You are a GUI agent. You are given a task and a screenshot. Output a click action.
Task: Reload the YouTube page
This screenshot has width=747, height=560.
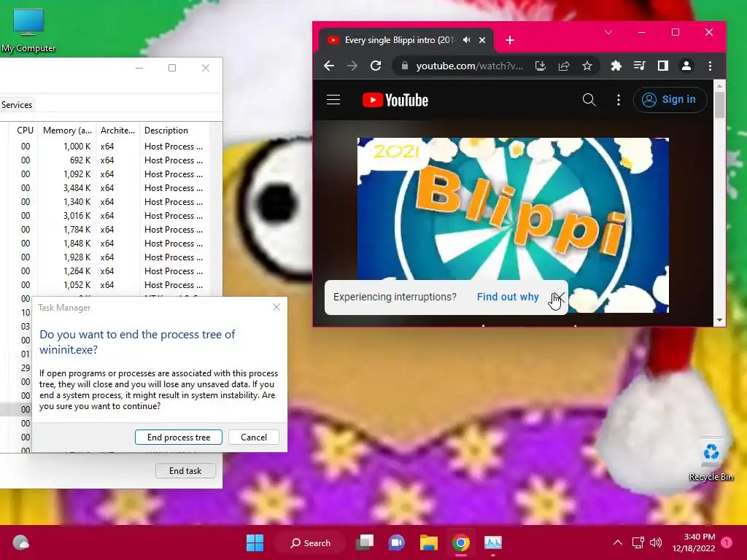(x=376, y=66)
